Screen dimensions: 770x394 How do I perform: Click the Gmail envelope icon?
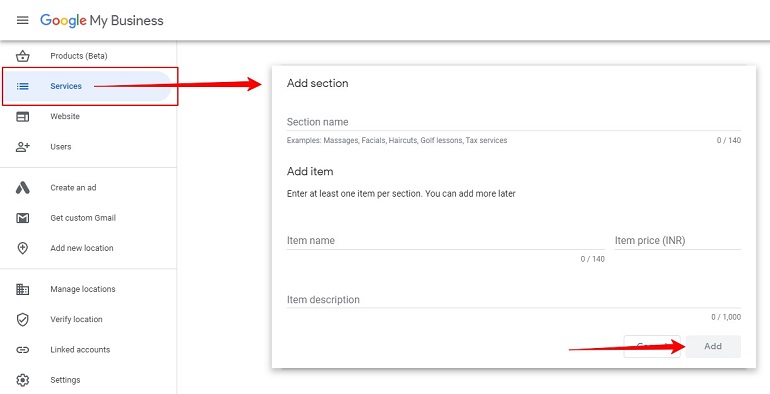[23, 218]
